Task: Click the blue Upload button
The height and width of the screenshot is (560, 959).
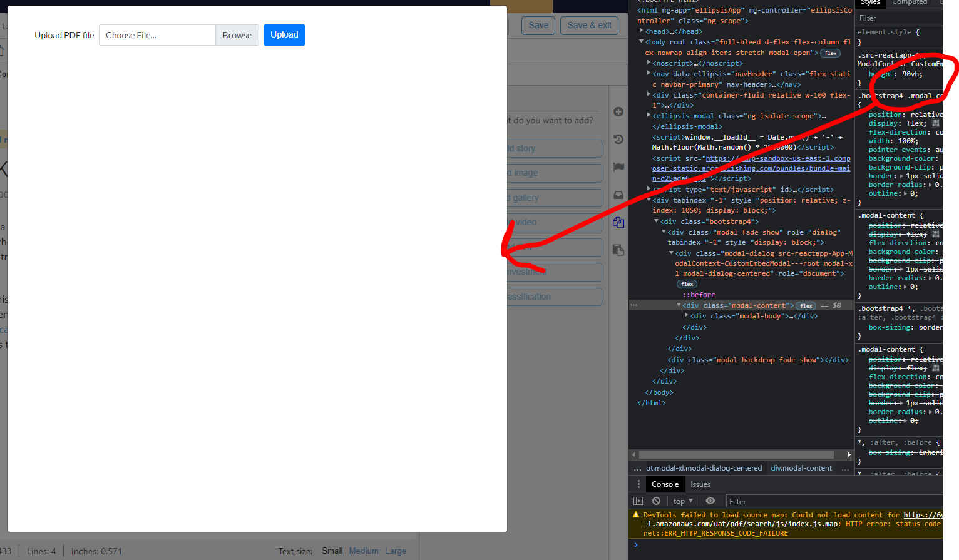Action: (x=284, y=35)
